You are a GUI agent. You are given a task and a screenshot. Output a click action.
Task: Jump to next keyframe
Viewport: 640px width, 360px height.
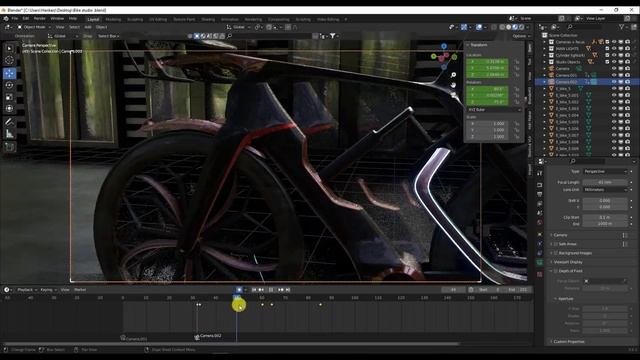(x=280, y=290)
